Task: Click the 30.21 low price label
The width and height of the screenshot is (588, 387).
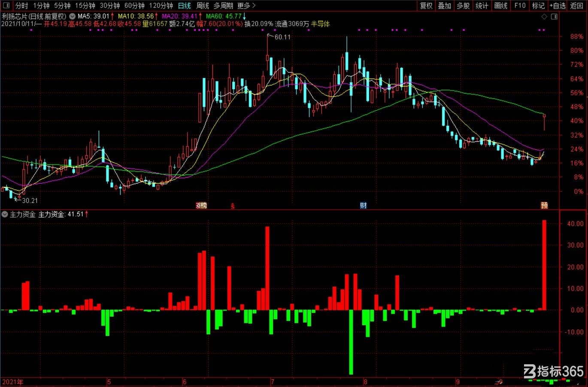Action: coord(30,200)
